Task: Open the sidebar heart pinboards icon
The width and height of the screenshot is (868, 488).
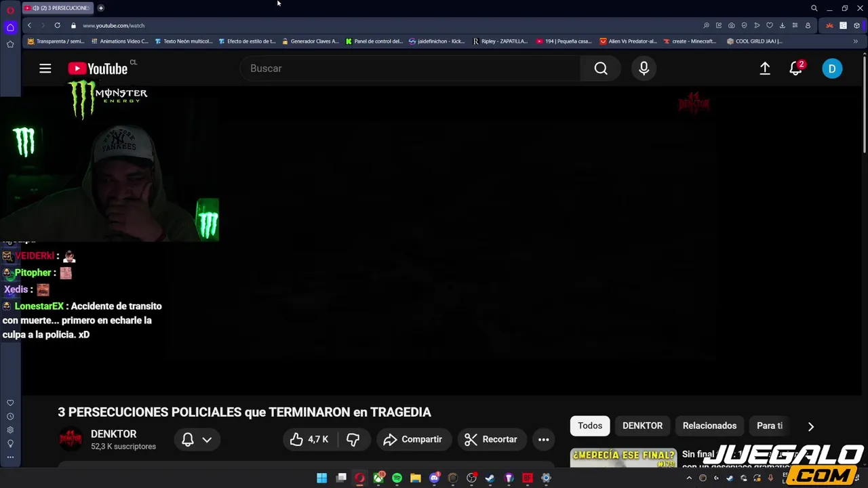Action: pyautogui.click(x=10, y=403)
